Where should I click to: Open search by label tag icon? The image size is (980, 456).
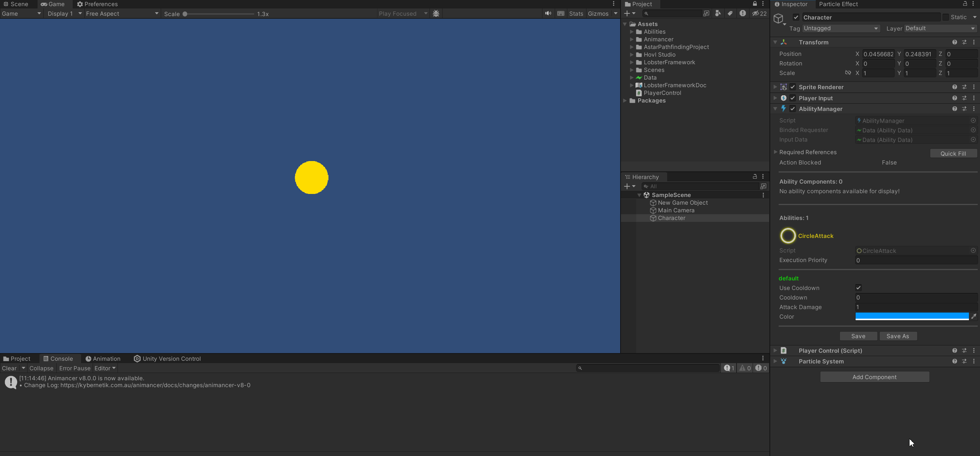(x=730, y=13)
